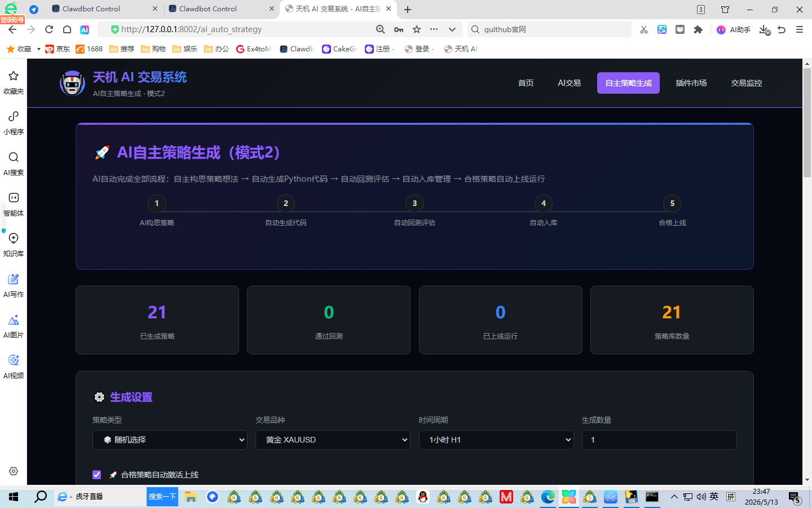Image resolution: width=812 pixels, height=508 pixels.
Task: Click the translate icon in toolbar
Action: point(662,29)
